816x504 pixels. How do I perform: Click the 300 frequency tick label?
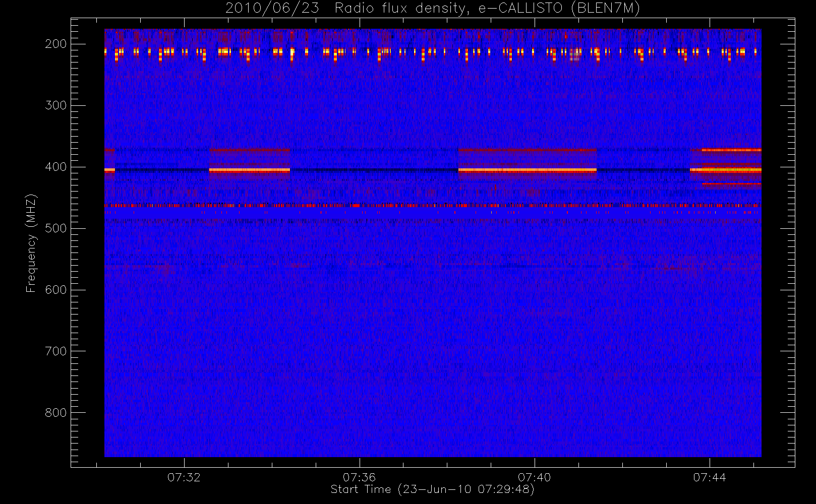pos(55,105)
